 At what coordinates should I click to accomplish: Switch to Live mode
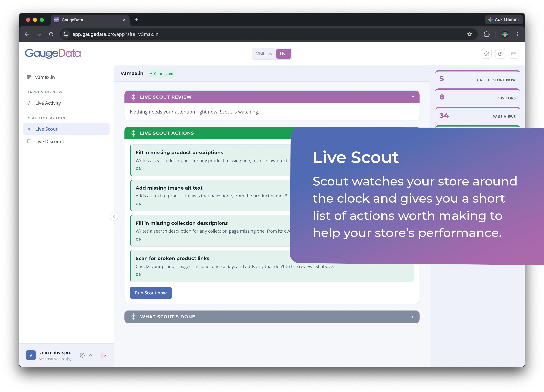(284, 54)
